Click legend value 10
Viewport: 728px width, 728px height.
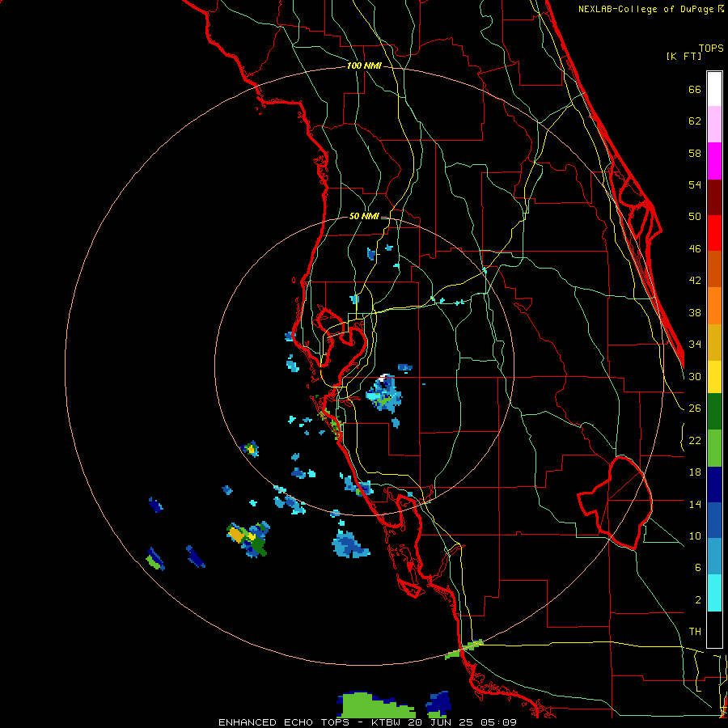695,535
